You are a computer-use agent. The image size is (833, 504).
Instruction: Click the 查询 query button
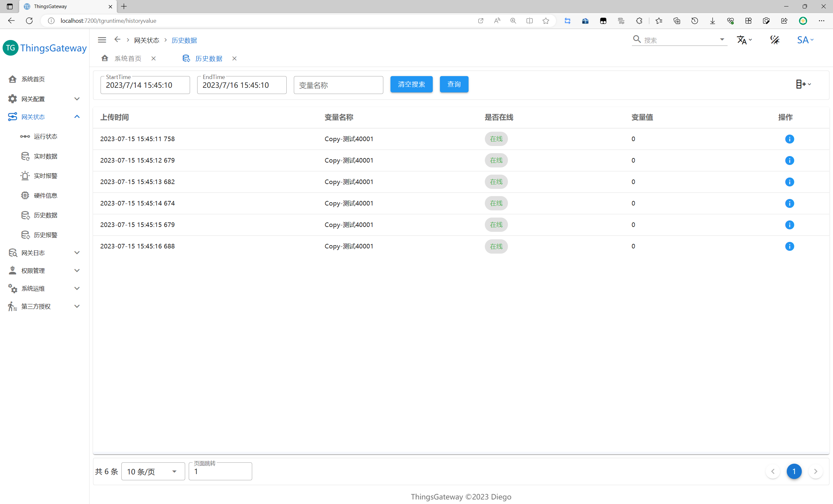454,84
